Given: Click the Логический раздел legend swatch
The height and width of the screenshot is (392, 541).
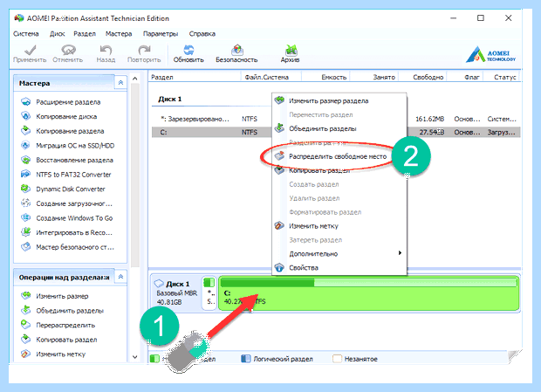Looking at the screenshot, I should click(246, 359).
